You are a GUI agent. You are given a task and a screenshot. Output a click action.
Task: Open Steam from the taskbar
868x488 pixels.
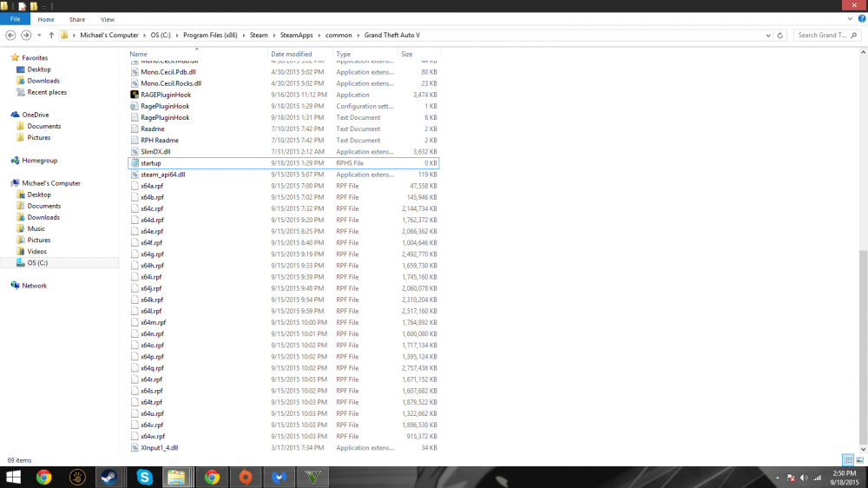108,477
